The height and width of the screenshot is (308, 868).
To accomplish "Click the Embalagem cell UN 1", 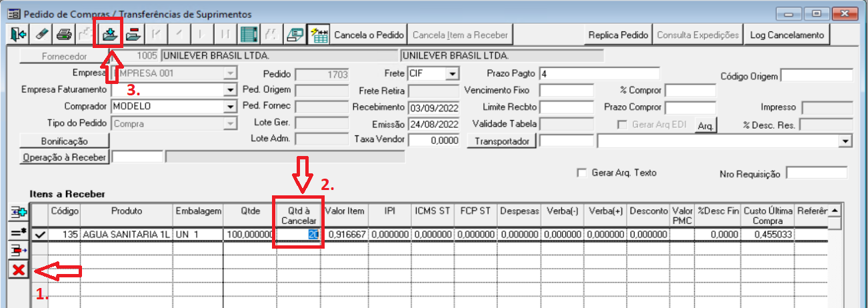I will pos(198,234).
